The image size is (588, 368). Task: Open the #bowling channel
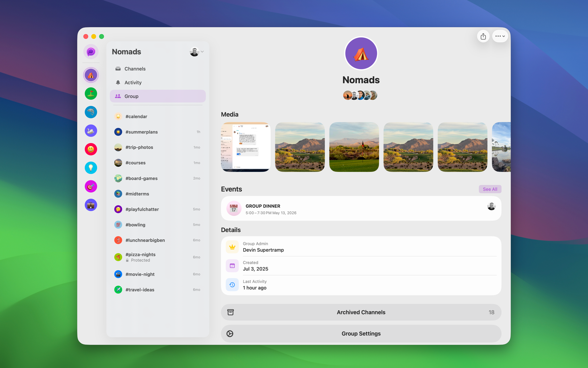click(158, 225)
